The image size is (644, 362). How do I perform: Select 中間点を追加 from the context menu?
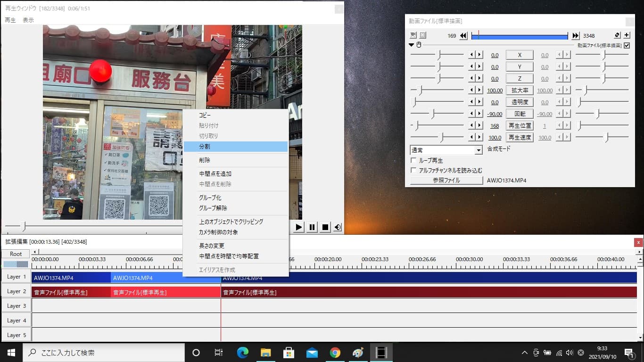click(x=236, y=174)
